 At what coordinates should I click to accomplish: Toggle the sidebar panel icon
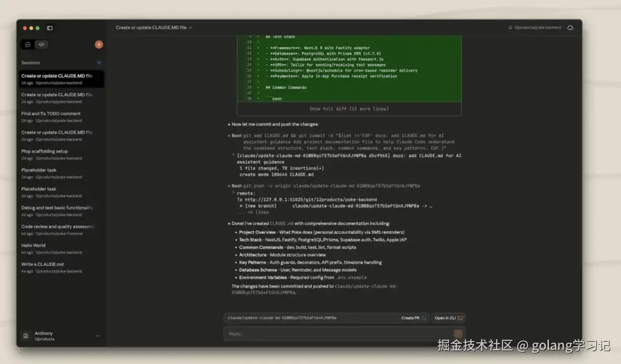[x=50, y=28]
